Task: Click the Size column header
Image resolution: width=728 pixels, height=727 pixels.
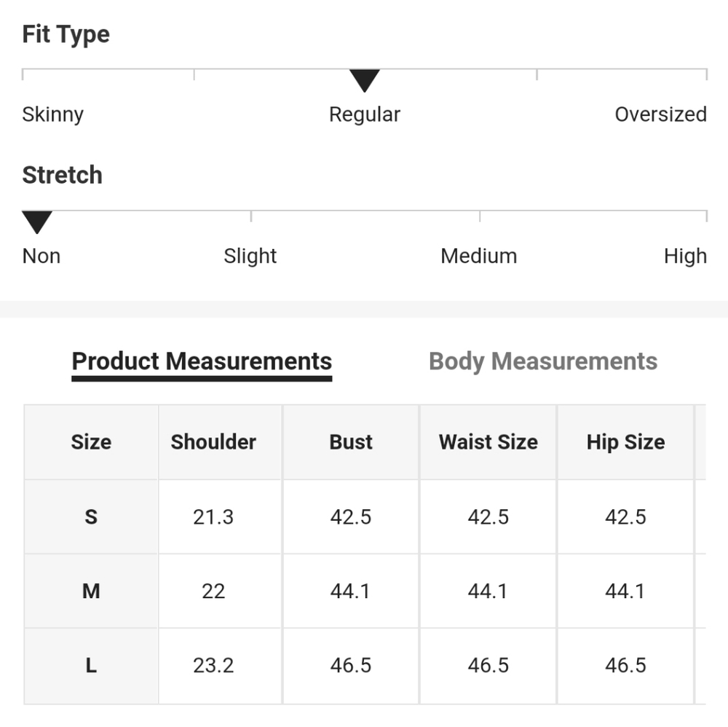Action: coord(91,442)
